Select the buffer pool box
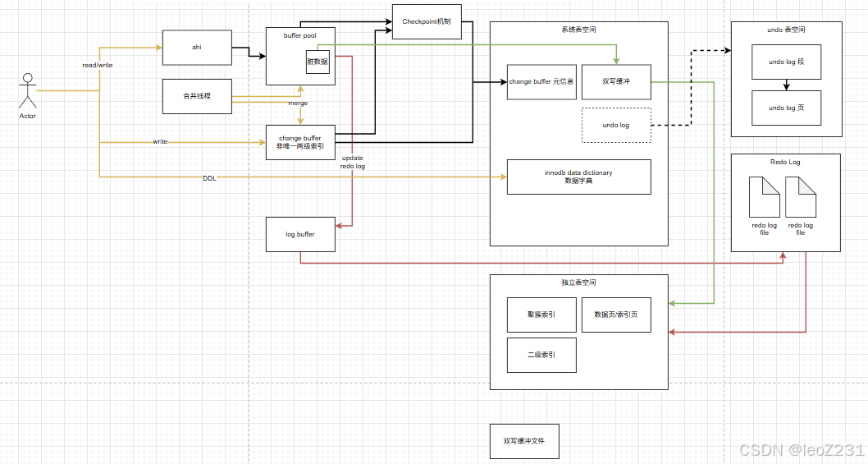Image resolution: width=868 pixels, height=464 pixels. pos(300,56)
